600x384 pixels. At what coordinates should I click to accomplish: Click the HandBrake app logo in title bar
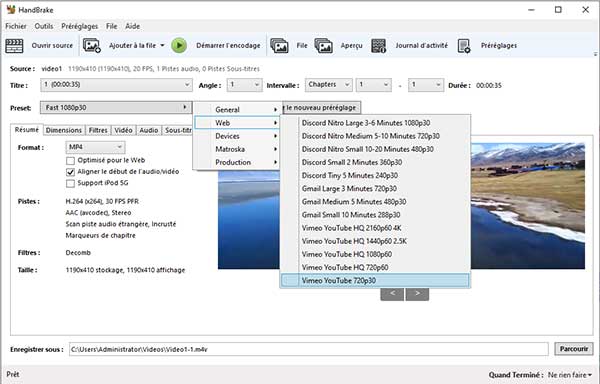click(11, 10)
